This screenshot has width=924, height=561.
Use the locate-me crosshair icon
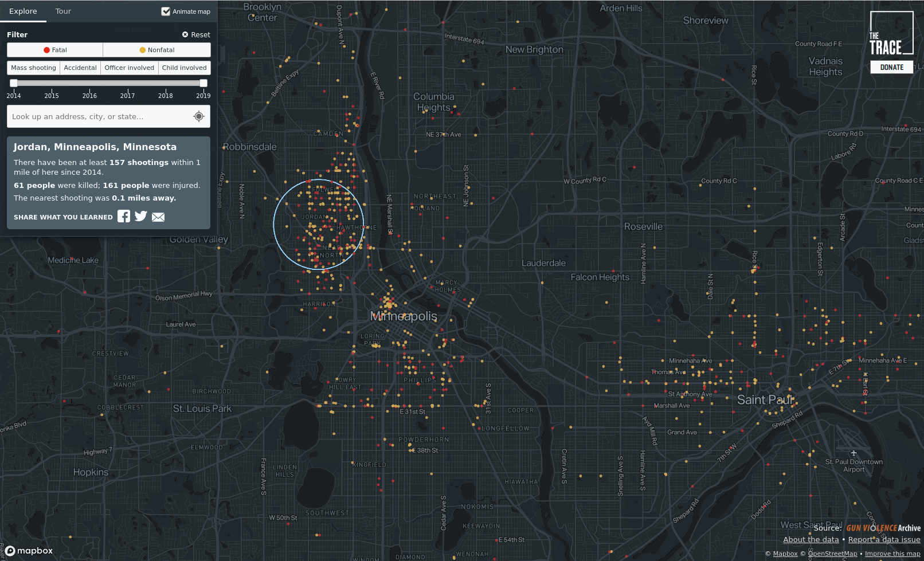199,116
